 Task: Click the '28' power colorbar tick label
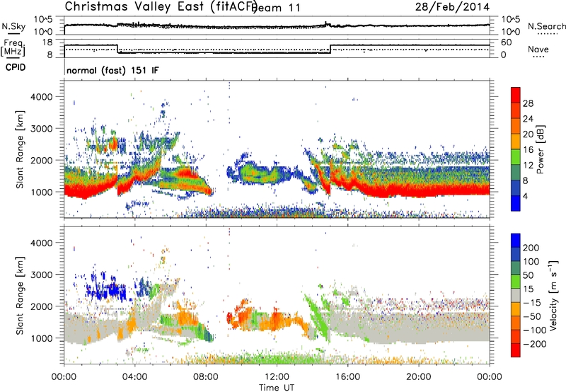pyautogui.click(x=528, y=103)
